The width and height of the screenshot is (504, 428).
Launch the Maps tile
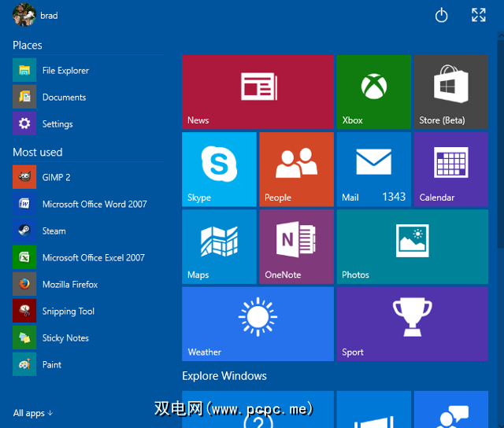pyautogui.click(x=219, y=246)
